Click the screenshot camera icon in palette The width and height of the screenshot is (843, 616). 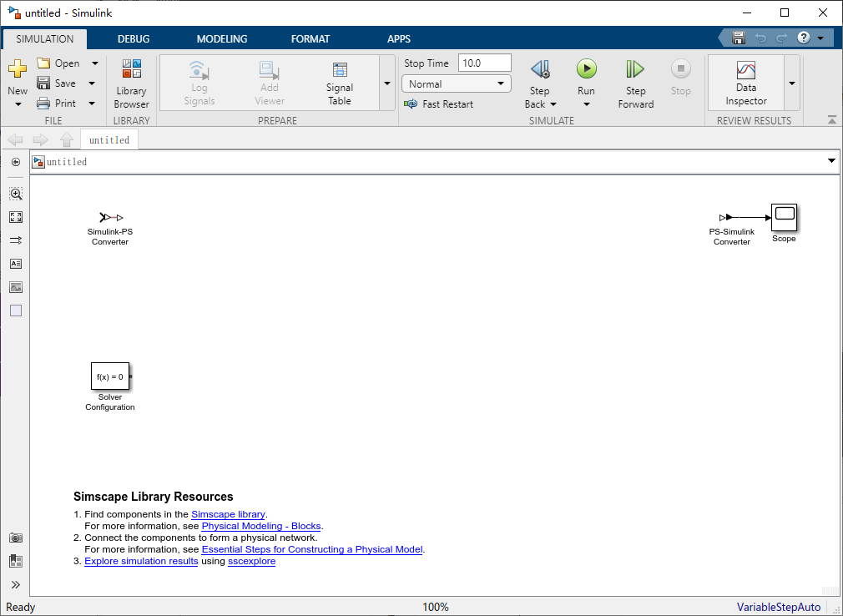[x=16, y=538]
